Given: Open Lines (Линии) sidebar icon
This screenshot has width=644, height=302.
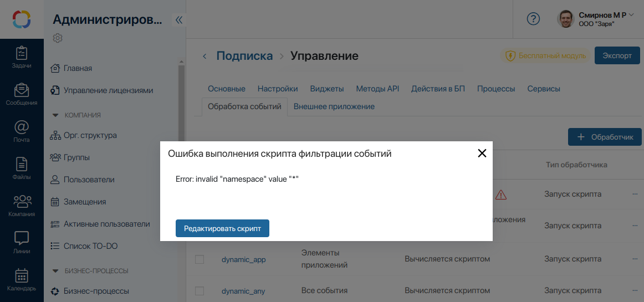Looking at the screenshot, I should pos(21,242).
